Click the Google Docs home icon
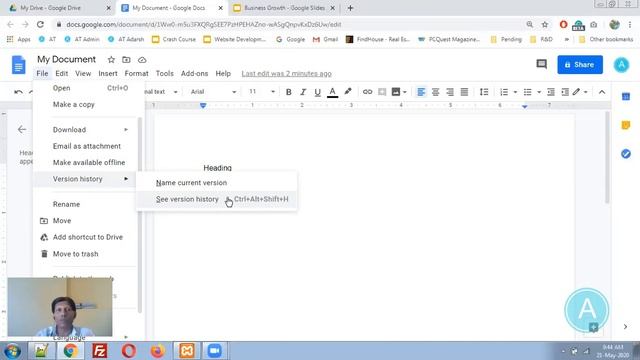 (18, 65)
